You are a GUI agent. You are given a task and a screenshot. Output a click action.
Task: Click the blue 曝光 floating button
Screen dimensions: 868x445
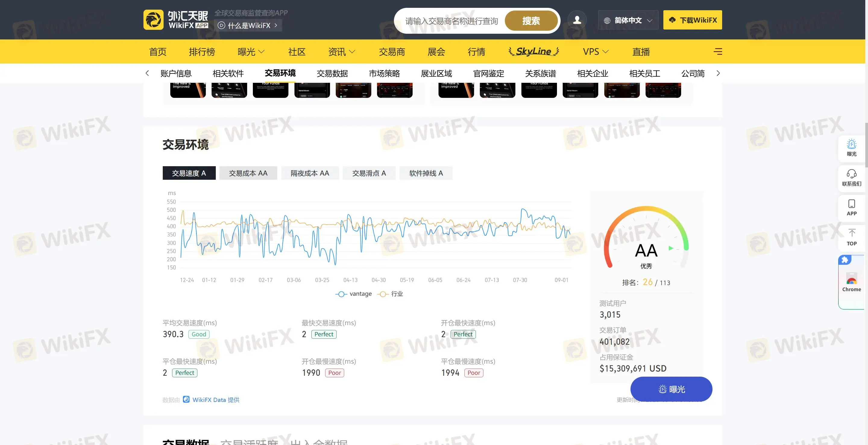[x=671, y=389]
